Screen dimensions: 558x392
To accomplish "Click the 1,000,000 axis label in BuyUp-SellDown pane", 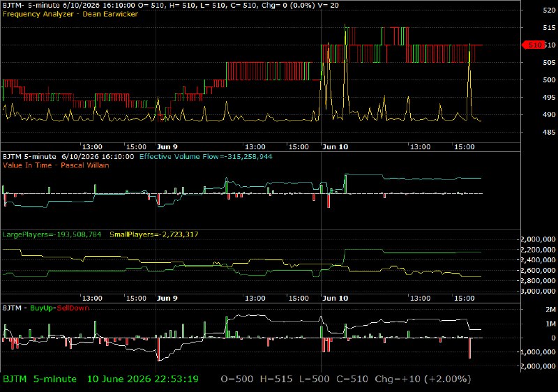I will [538, 352].
